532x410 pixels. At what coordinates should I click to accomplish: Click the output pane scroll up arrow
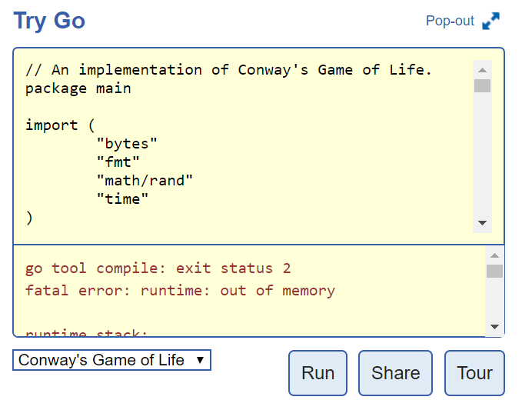494,255
